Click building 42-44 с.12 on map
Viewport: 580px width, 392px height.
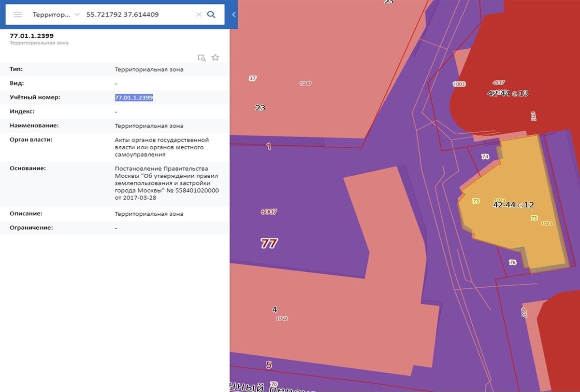coord(513,205)
